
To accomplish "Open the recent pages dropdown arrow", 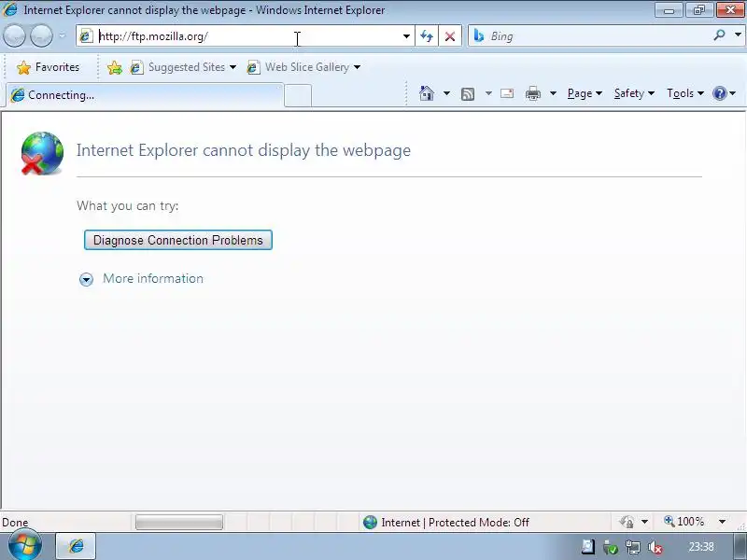I will (63, 36).
